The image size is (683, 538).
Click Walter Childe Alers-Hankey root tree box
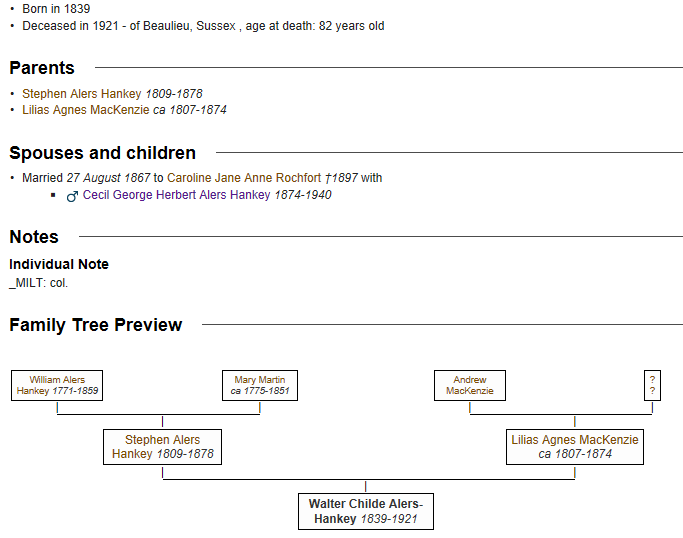tap(365, 511)
